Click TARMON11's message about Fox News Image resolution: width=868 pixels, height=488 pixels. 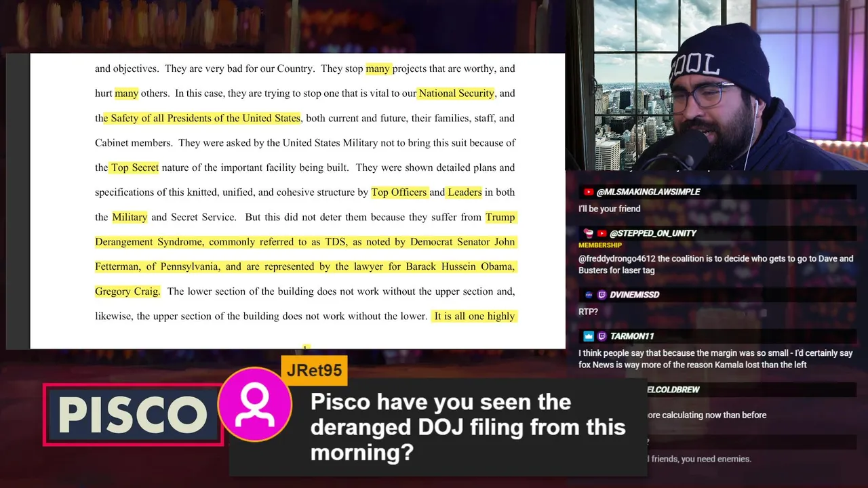pyautogui.click(x=715, y=359)
